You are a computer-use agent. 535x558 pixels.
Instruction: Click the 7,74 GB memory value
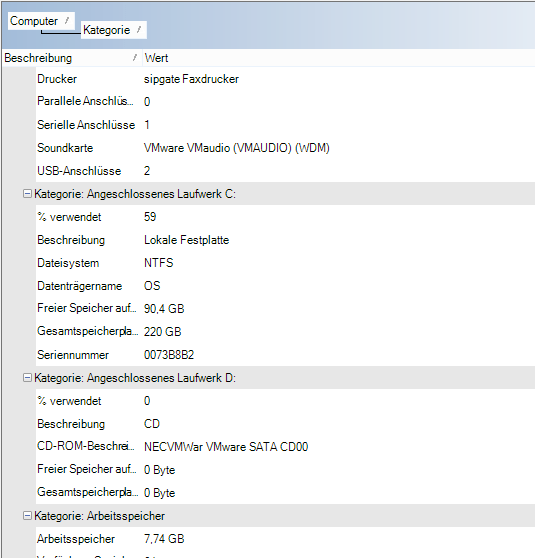164,539
